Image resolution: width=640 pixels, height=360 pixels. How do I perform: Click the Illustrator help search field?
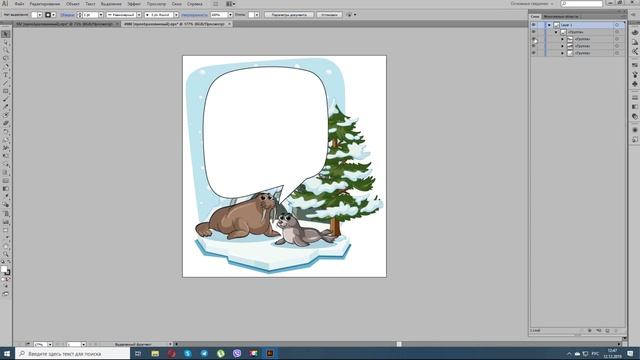click(x=582, y=4)
